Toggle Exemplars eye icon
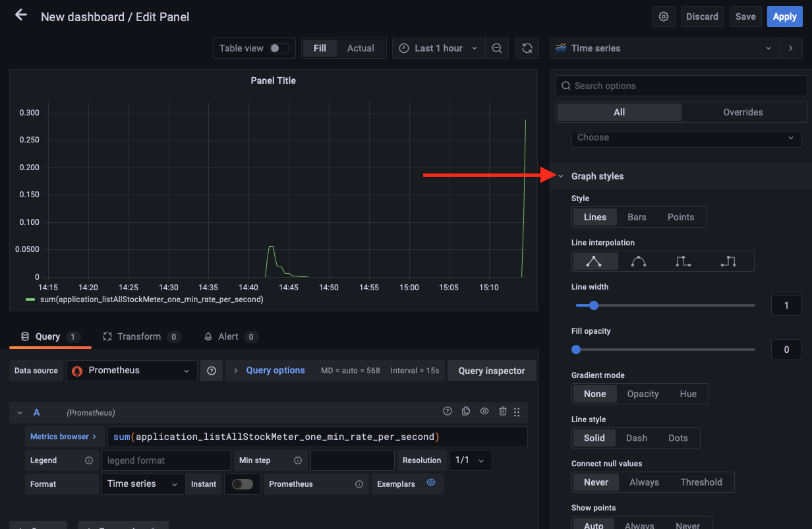Image resolution: width=812 pixels, height=529 pixels. [x=431, y=483]
